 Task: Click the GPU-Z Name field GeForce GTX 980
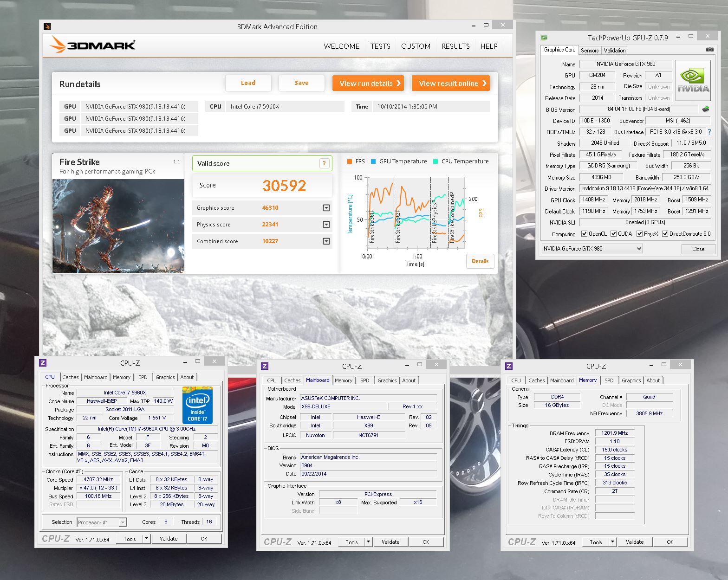pyautogui.click(x=625, y=64)
